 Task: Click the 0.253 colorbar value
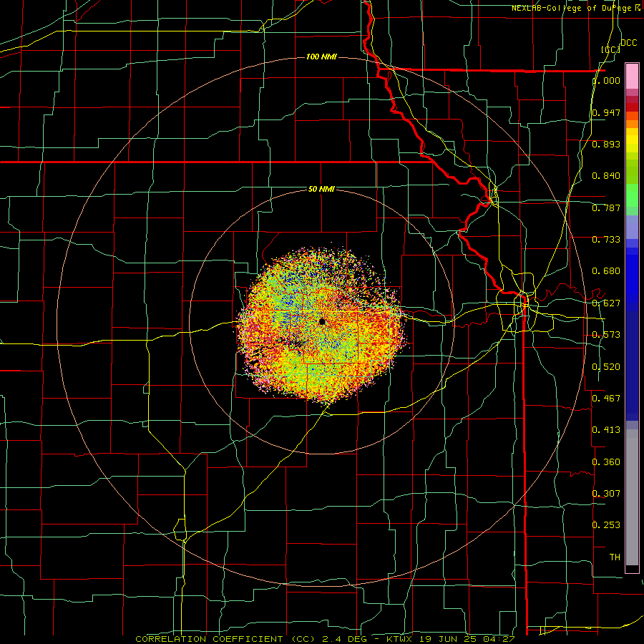[x=606, y=525]
